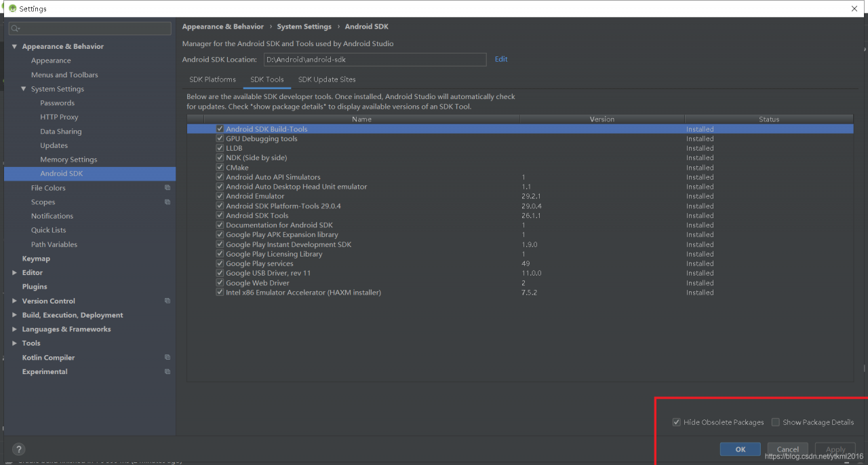Select Documentation for Android SDK row

(520, 225)
